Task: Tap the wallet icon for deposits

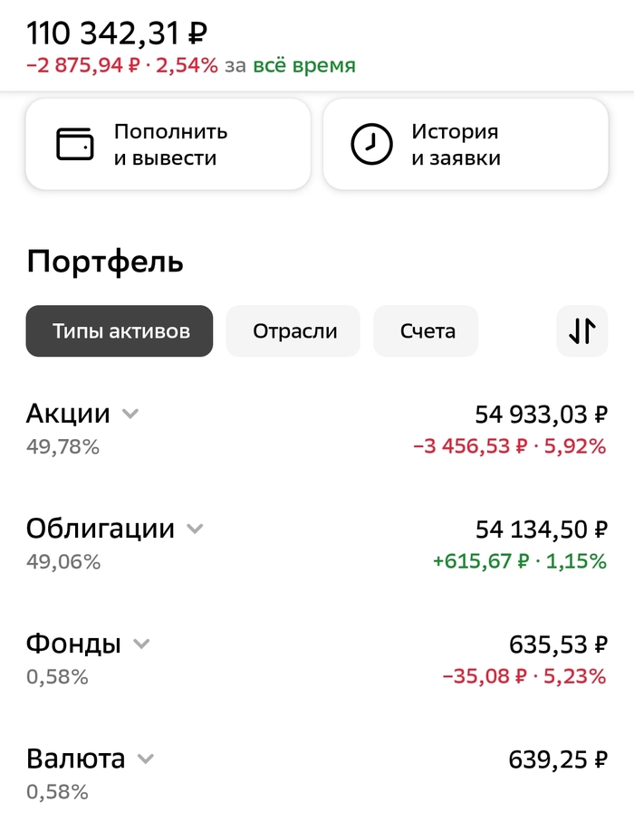Action: [75, 145]
